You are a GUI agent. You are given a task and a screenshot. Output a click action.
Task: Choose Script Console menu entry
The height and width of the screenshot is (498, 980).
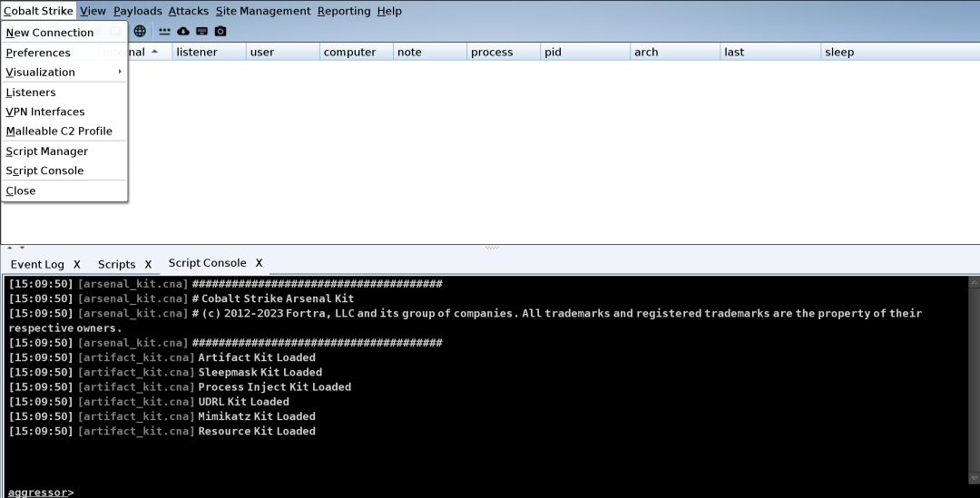(x=64, y=171)
